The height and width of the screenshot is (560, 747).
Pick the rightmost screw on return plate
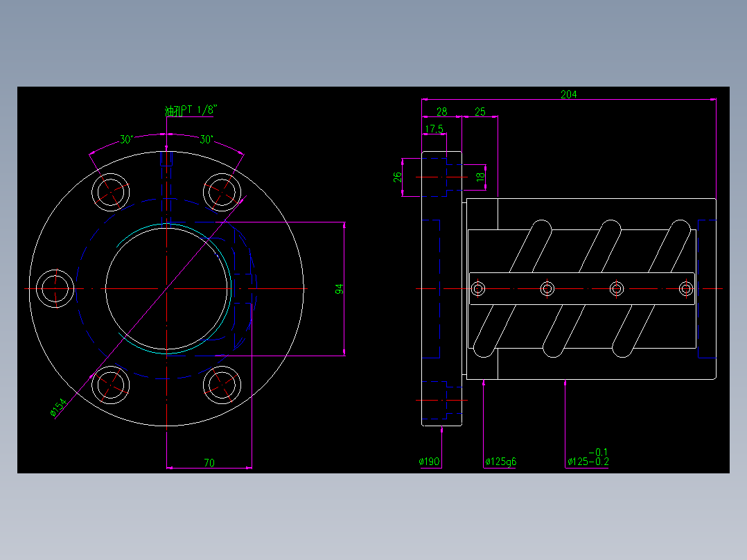[x=686, y=289]
